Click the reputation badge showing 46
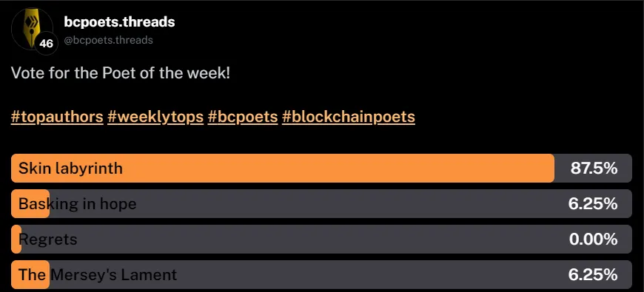 pos(46,43)
